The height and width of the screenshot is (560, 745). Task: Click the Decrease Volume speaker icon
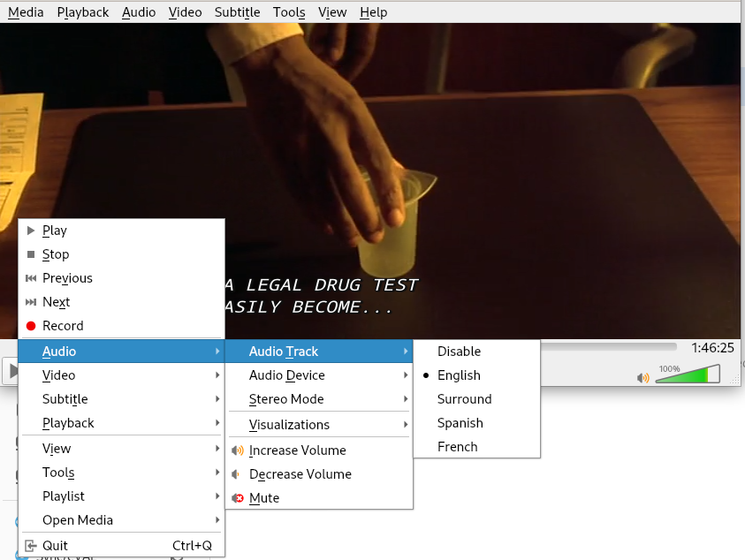[x=237, y=474]
